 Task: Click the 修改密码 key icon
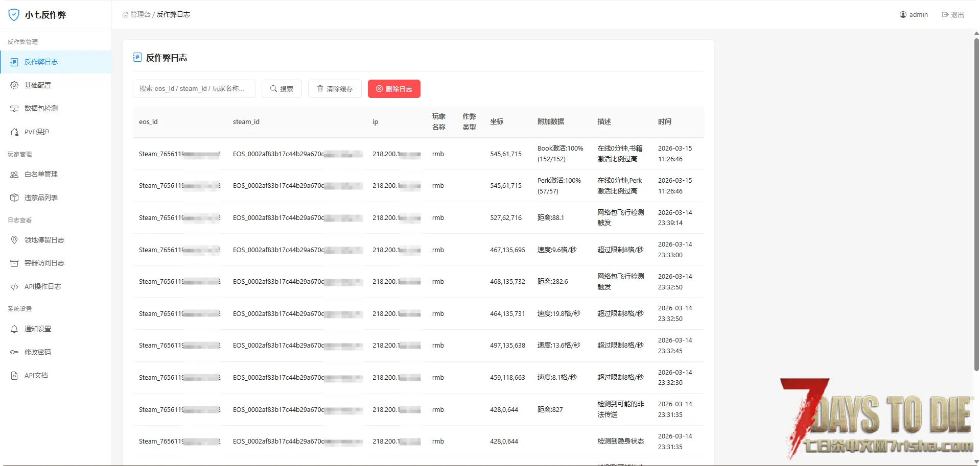(14, 352)
